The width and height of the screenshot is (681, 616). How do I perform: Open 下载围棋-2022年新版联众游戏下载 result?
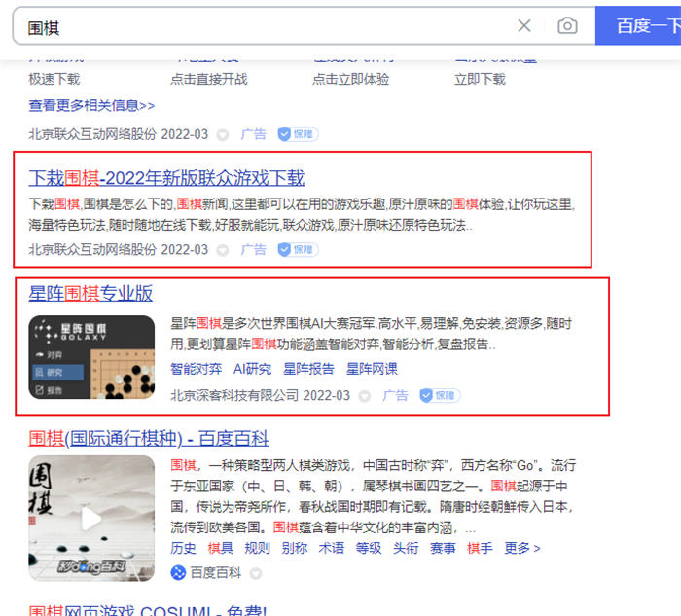pos(166,178)
